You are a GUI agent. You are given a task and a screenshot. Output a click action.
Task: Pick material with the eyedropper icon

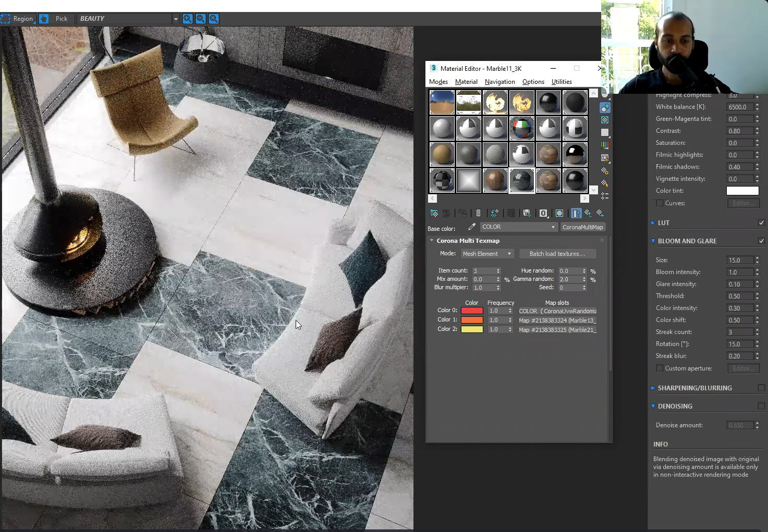coord(472,227)
